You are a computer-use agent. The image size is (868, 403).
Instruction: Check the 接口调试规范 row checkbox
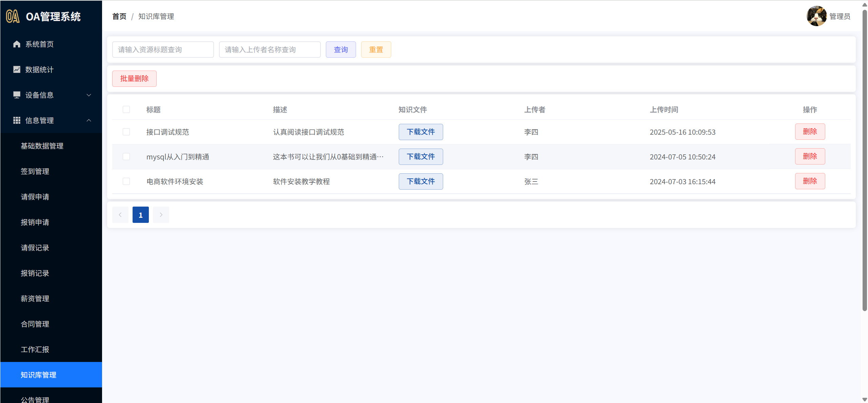[126, 132]
